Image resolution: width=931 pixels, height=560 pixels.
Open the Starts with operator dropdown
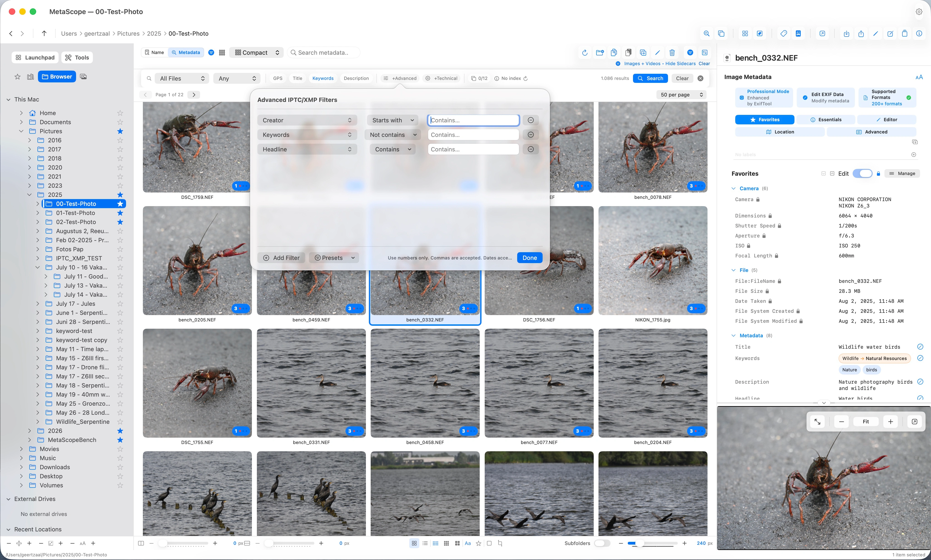click(x=393, y=120)
